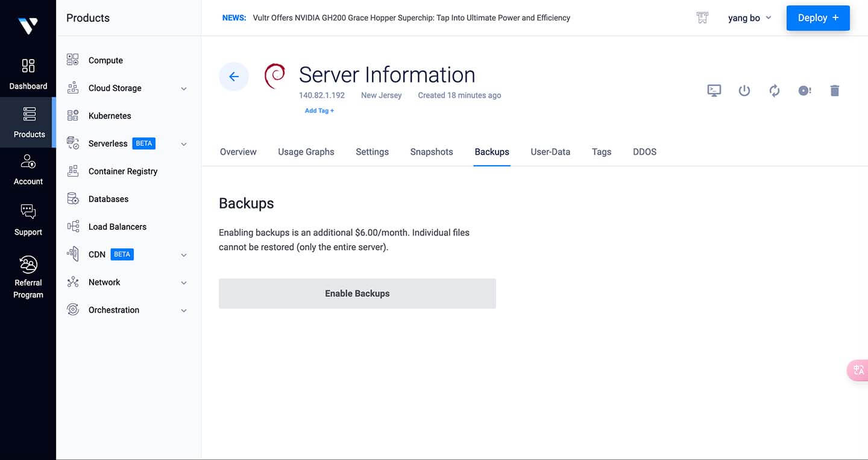Screen dimensions: 868x460
Task: Click the Load Balancers icon
Action: click(73, 226)
